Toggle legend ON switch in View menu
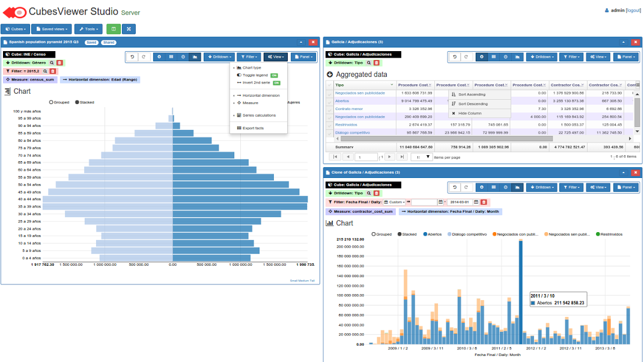The width and height of the screenshot is (644, 362). pos(275,76)
